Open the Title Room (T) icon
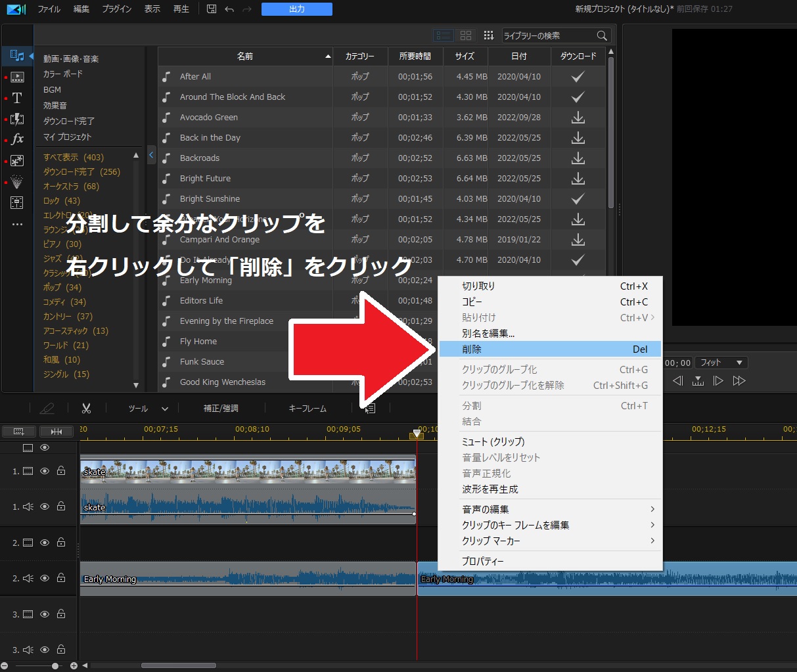The image size is (797, 672). (x=17, y=98)
